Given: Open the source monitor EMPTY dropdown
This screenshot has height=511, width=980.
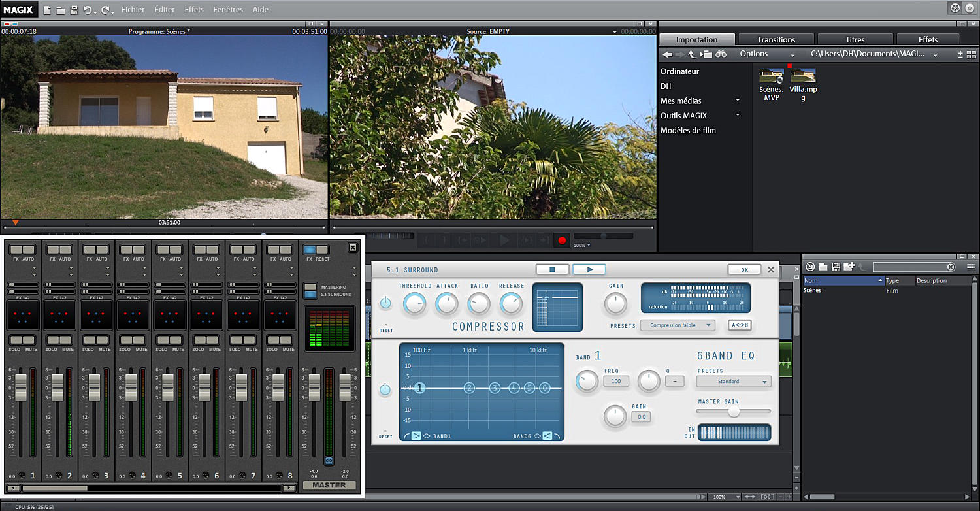Looking at the screenshot, I should [x=614, y=32].
